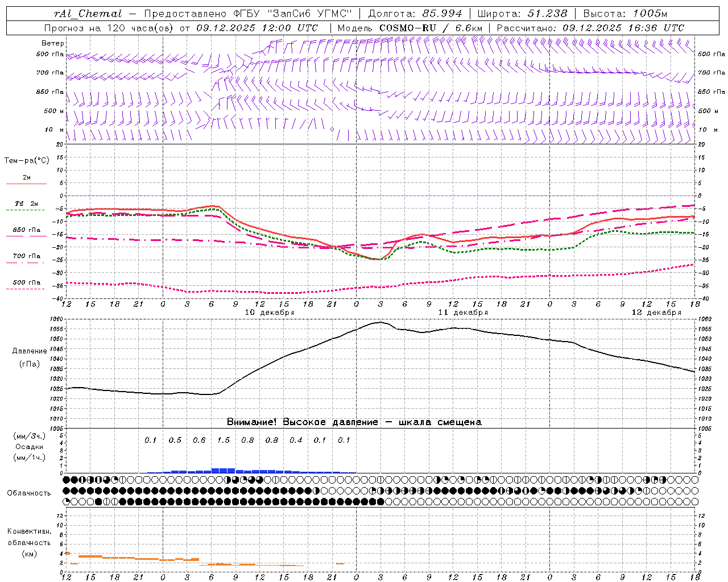The image size is (728, 582).
Task: Click the Td 2м dew point legend entry
Action: pos(26,203)
